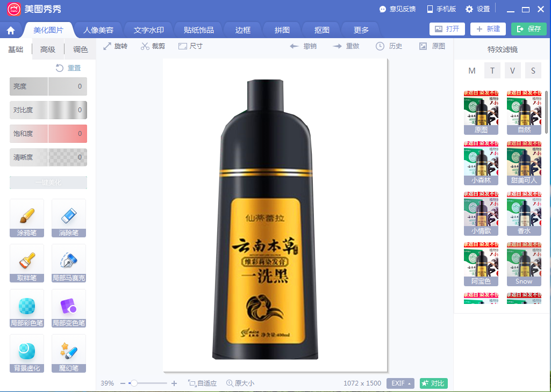Open 裁剪 crop tool
Screen dimensions: 551x392
[x=153, y=46]
